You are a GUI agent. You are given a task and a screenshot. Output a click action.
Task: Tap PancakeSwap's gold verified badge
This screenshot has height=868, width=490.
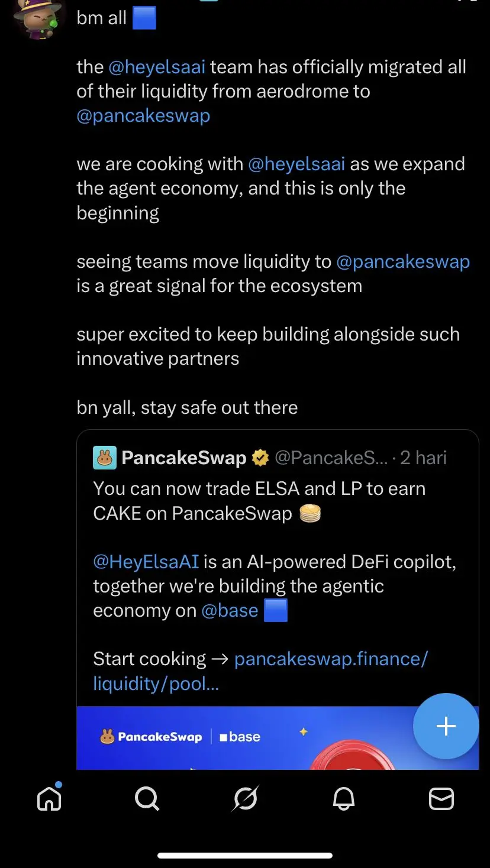click(260, 458)
